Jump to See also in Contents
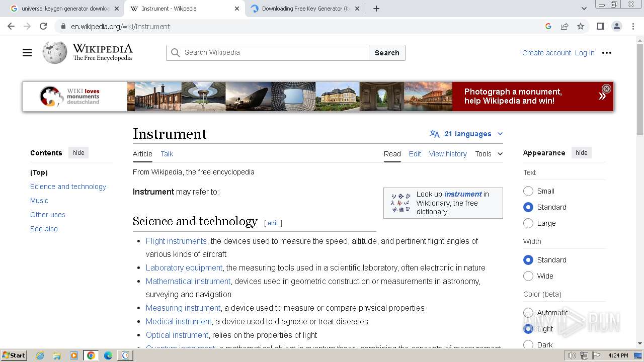 tap(44, 229)
